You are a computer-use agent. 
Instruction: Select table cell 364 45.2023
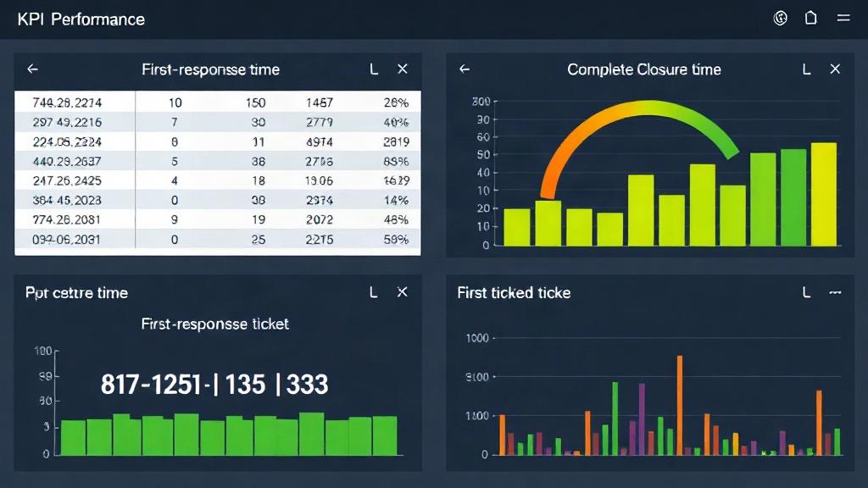(67, 200)
